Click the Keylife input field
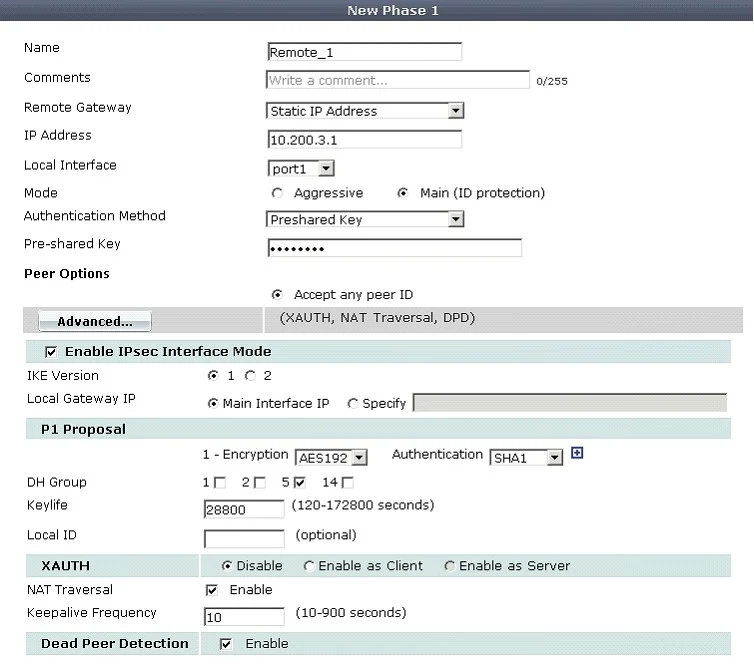754x666 pixels. pos(244,509)
